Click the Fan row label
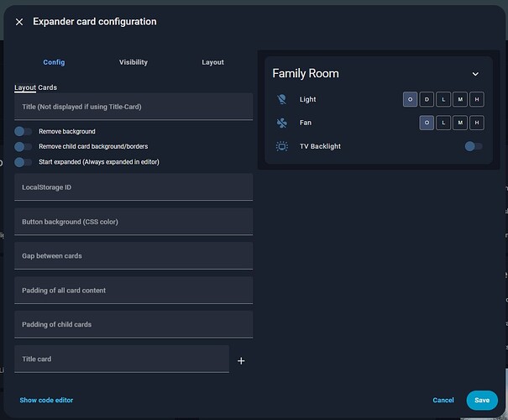The image size is (508, 420). click(x=306, y=123)
